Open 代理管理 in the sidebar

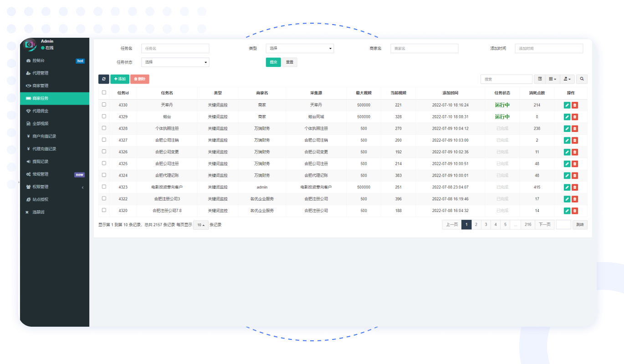(40, 73)
